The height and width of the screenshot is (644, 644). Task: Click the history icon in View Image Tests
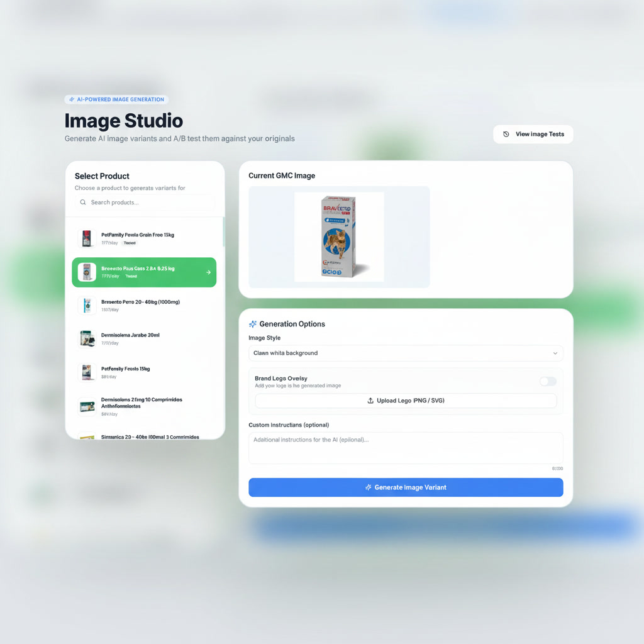click(x=506, y=135)
